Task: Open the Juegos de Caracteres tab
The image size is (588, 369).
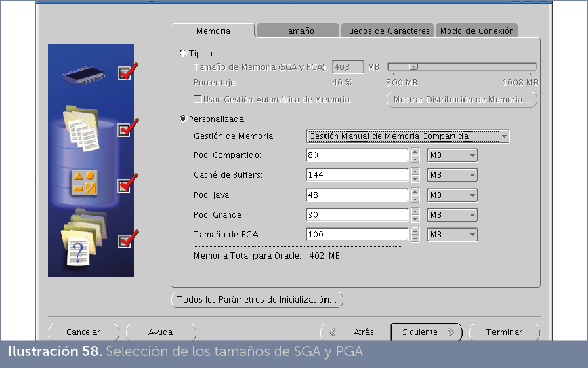Action: tap(387, 31)
